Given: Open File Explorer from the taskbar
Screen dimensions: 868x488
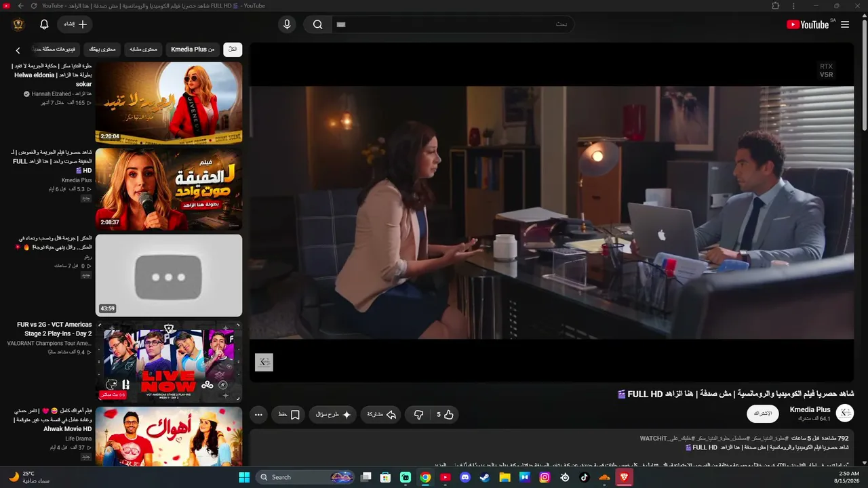Looking at the screenshot, I should pos(505,477).
